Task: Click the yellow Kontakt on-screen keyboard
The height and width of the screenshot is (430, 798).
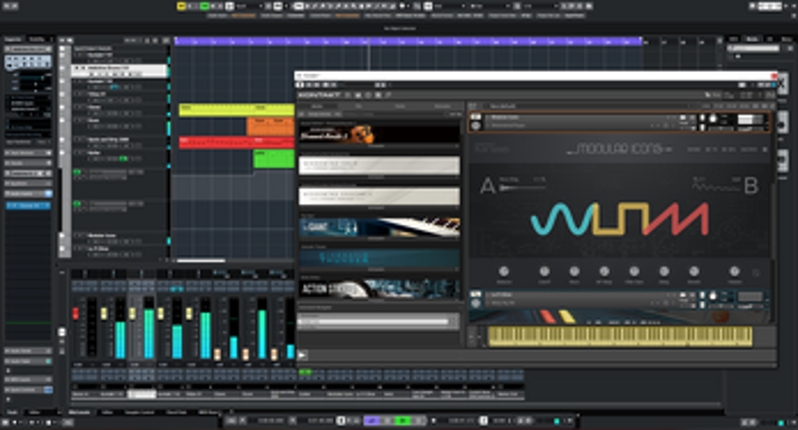Action: coord(620,336)
